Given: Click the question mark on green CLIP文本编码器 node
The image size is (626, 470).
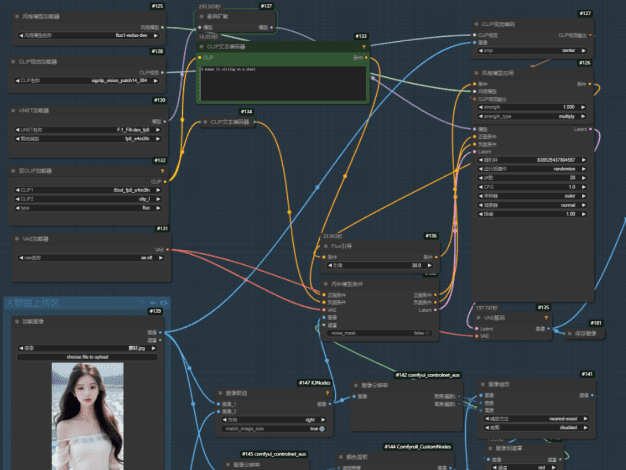Looking at the screenshot, I should pyautogui.click(x=363, y=47).
